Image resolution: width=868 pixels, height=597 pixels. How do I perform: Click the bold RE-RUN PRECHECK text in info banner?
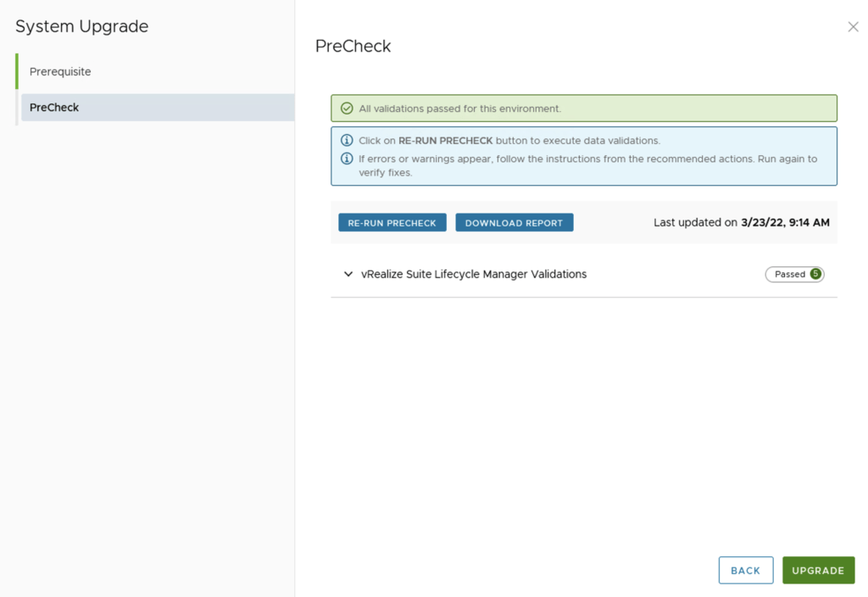click(x=445, y=141)
